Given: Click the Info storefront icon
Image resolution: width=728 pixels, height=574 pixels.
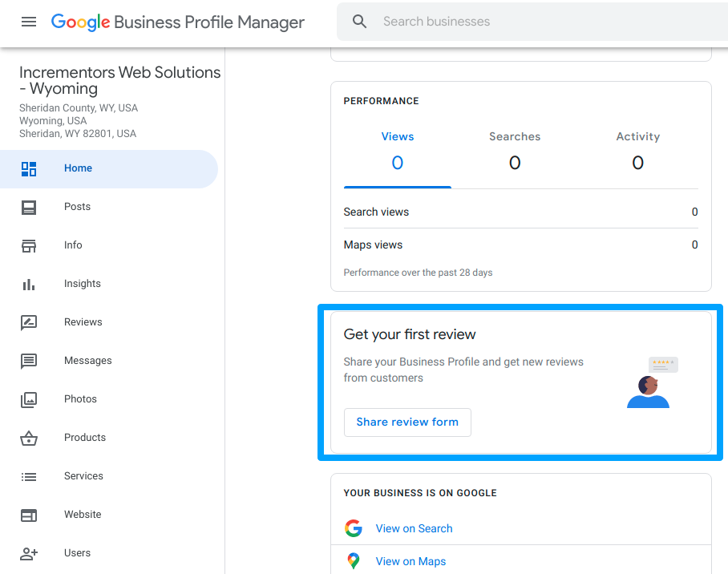Looking at the screenshot, I should tap(29, 245).
